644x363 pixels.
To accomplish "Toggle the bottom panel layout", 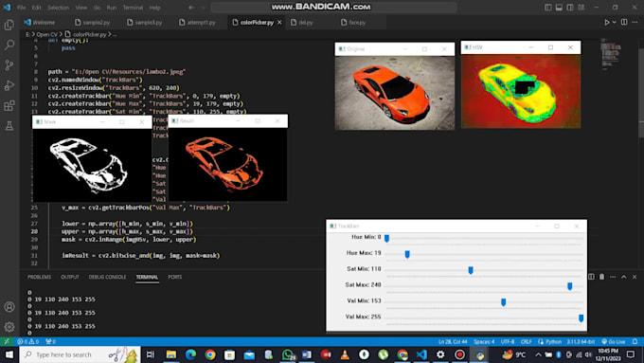I will pos(559,8).
